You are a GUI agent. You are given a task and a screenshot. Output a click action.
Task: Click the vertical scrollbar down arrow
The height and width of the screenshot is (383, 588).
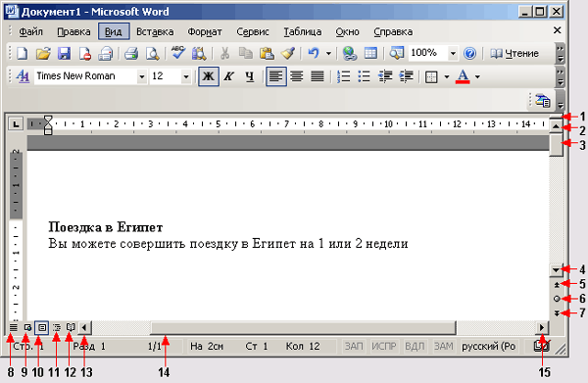(x=556, y=269)
